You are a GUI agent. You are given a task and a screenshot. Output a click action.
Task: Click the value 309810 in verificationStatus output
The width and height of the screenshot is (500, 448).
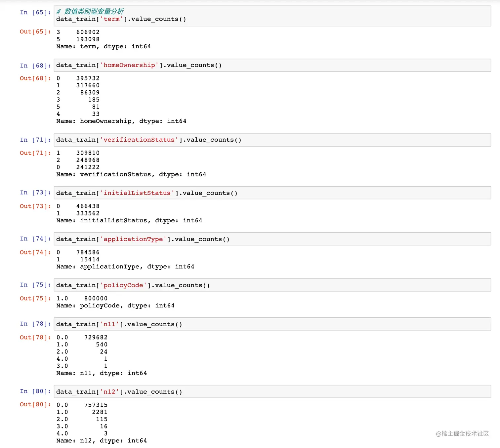[88, 153]
